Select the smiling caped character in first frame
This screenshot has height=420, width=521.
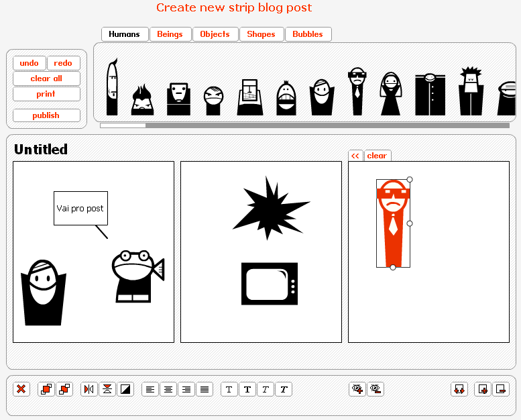coord(44,293)
